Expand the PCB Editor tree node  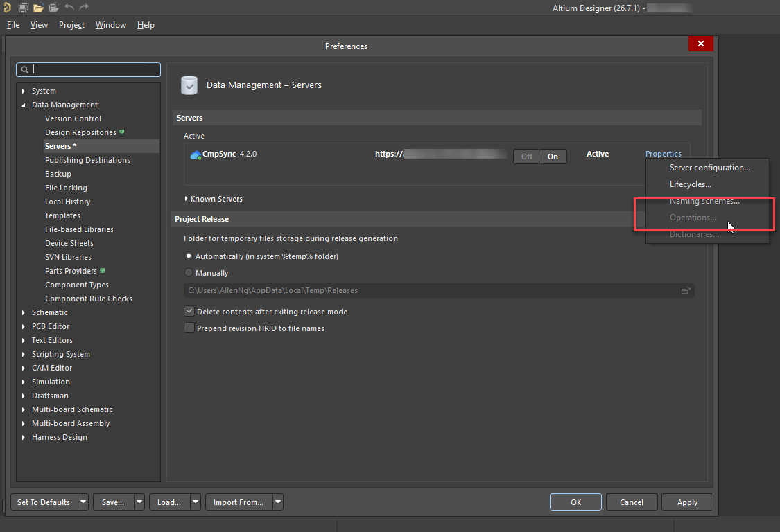click(x=24, y=327)
